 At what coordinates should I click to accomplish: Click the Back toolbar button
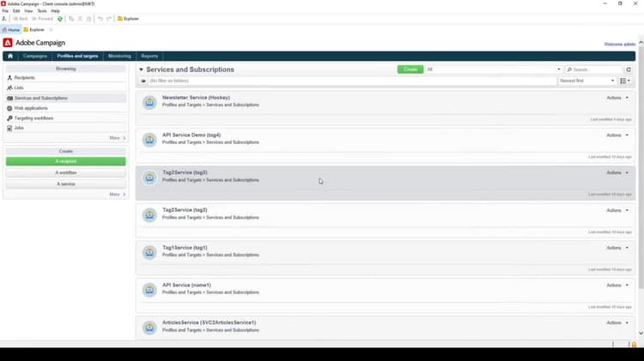(21, 19)
